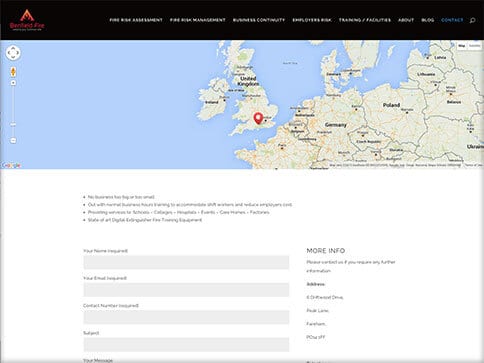This screenshot has width=484, height=363.
Task: Click the Benfield Fire logo
Action: [27, 20]
